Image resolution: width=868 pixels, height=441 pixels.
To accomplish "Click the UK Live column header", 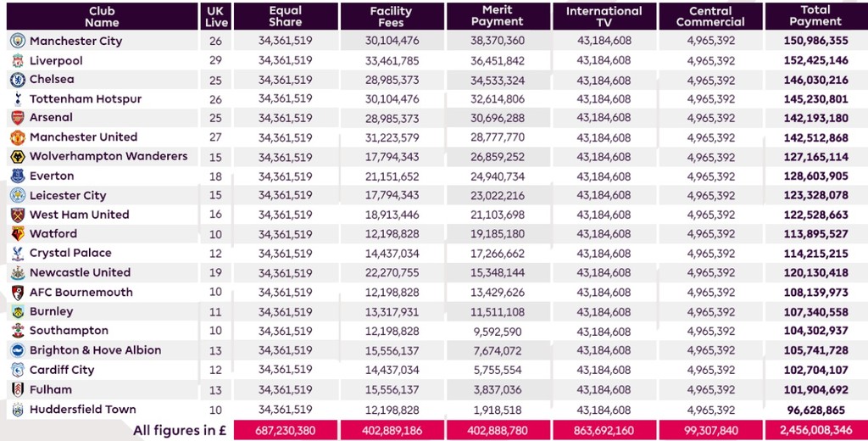I will coord(216,16).
